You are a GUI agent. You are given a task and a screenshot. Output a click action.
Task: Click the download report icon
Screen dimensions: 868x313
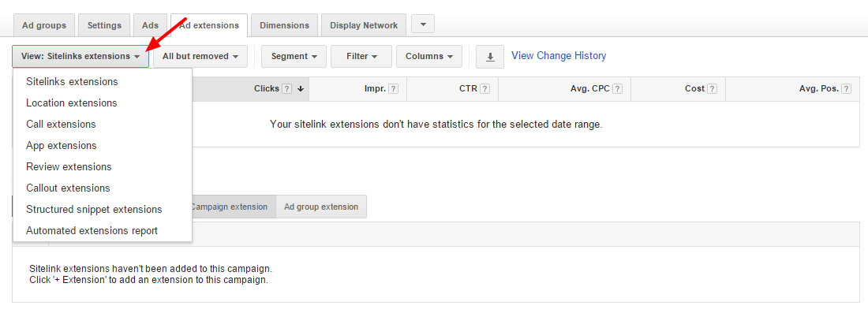[490, 57]
